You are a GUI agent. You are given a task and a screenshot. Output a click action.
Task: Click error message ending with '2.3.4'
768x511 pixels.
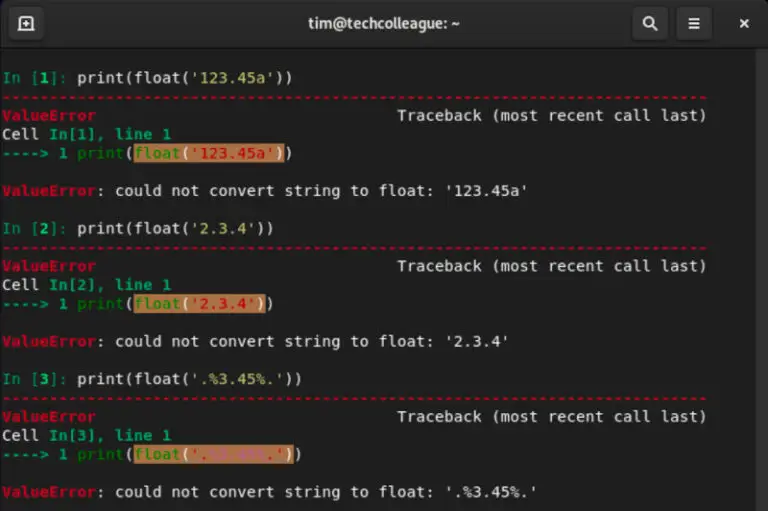(x=255, y=341)
